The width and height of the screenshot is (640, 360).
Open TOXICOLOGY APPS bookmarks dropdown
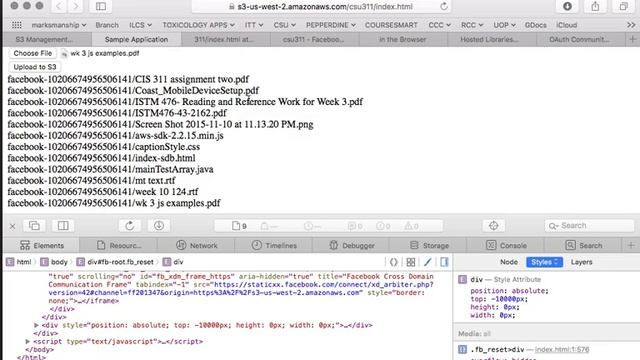[198, 25]
